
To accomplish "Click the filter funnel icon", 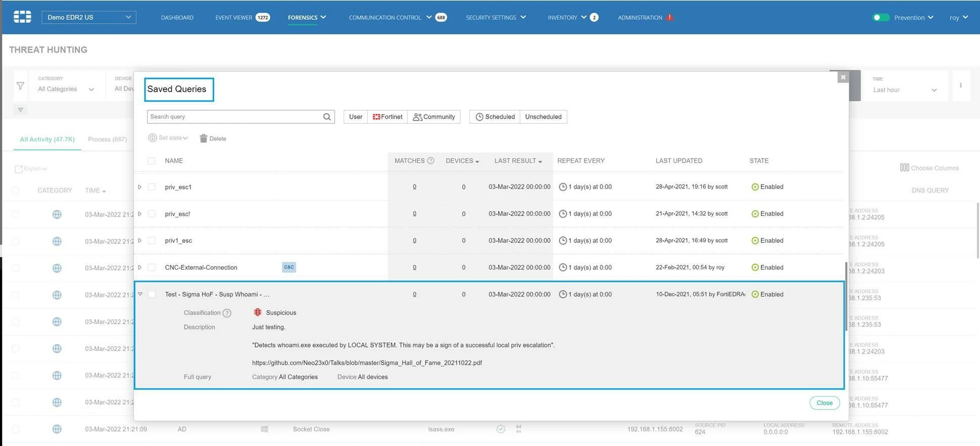I will [20, 86].
